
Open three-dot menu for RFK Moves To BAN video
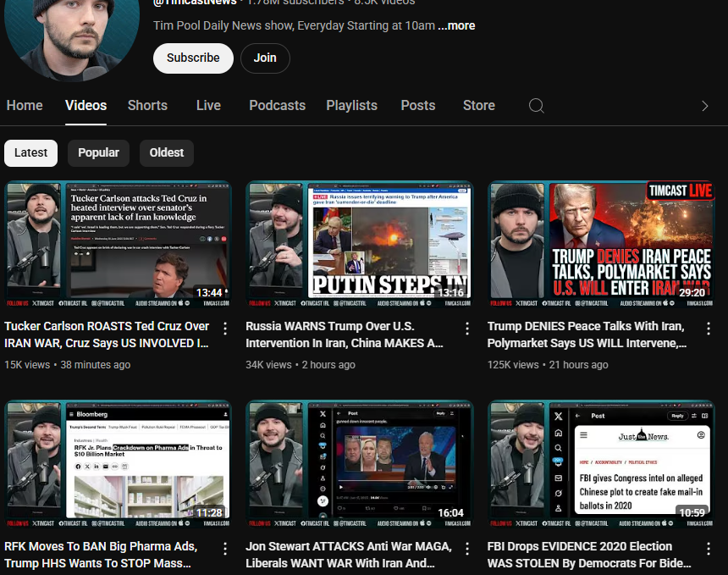[x=225, y=549]
